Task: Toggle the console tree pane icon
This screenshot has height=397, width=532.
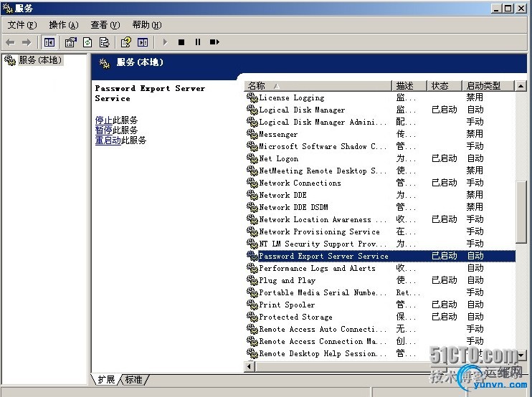Action: (49, 42)
